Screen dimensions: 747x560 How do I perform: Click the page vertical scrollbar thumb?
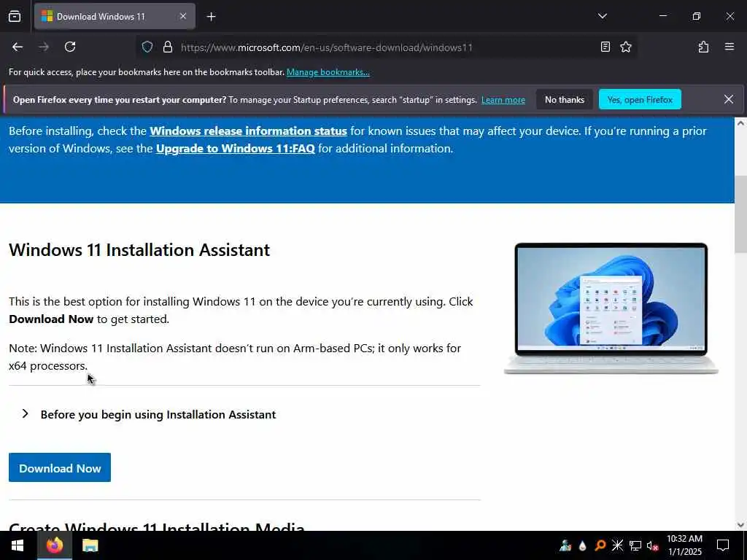click(x=741, y=214)
